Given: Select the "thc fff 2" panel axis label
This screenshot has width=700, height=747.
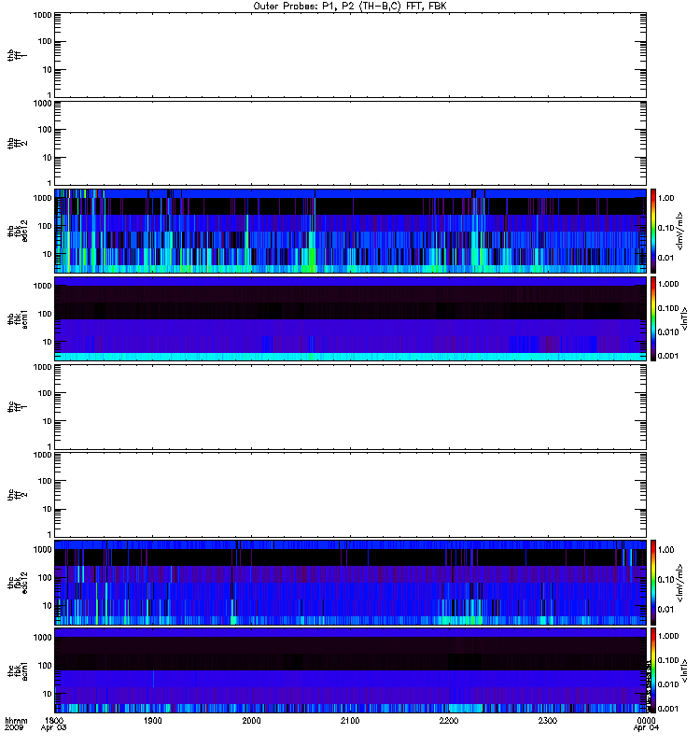Looking at the screenshot, I should pos(18,495).
